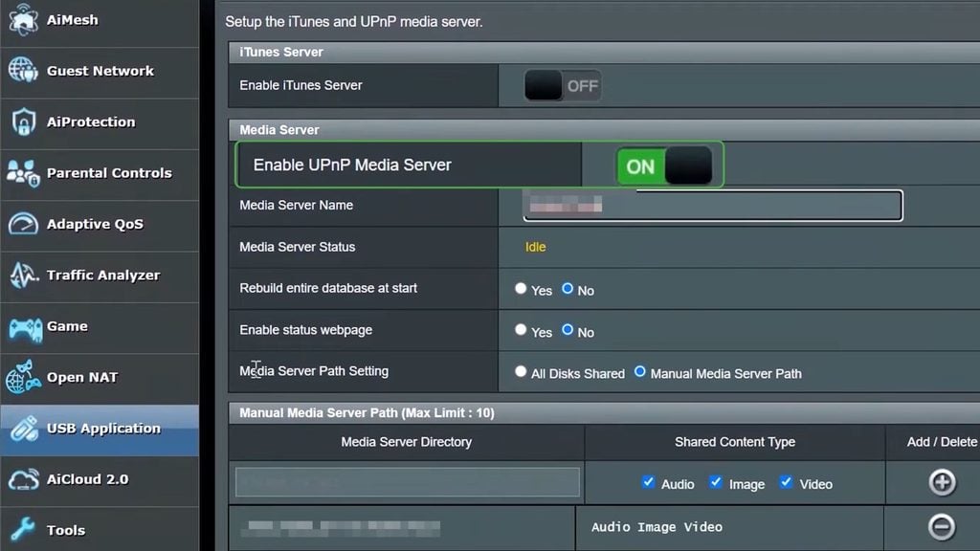Go to Guest Network page
Screen dimensions: 980x551
pos(100,71)
